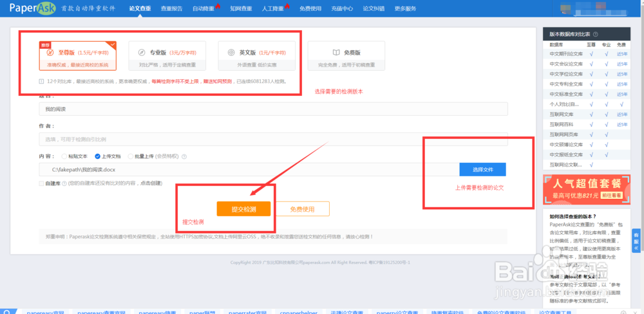This screenshot has height=314, width=644.
Task: Click the 互联网百科 row
Action: [x=587, y=124]
